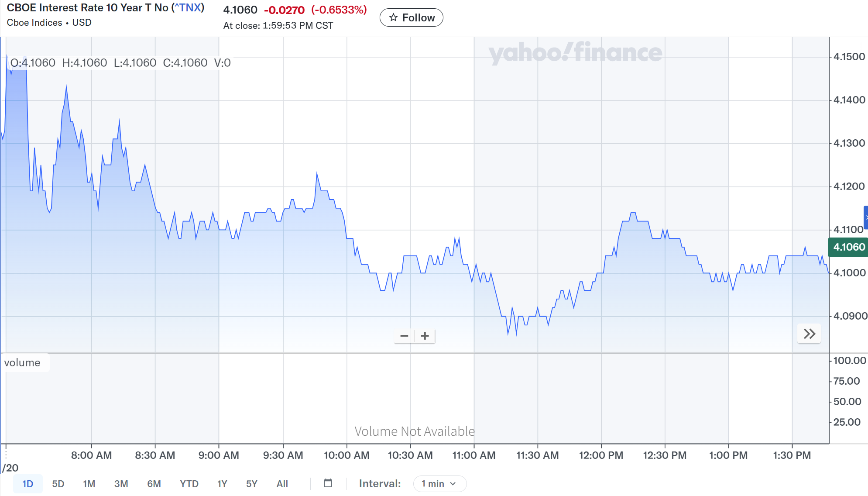Switch to the 5D range
The image size is (868, 496).
58,484
